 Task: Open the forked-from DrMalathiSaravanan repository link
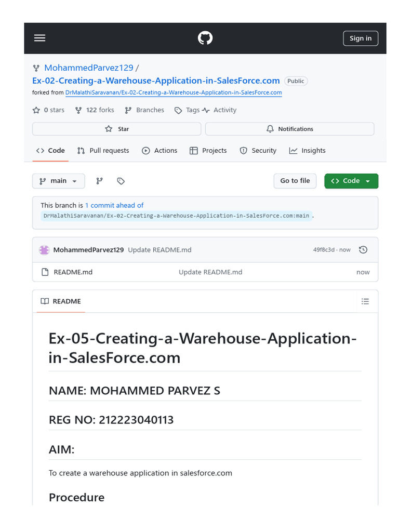click(x=174, y=92)
